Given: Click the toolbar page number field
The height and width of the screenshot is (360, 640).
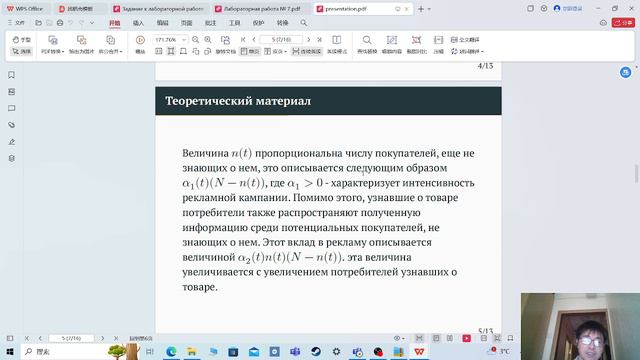Looking at the screenshot, I should tap(281, 40).
